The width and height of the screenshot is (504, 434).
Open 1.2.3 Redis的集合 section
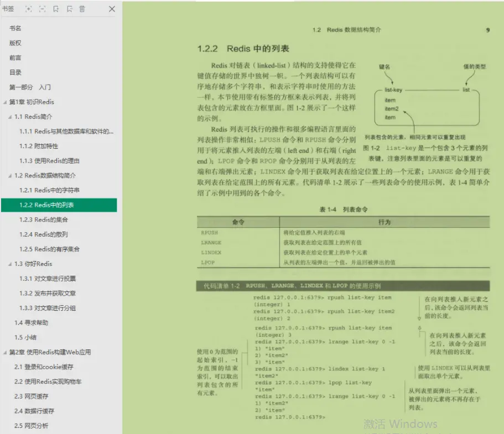click(x=43, y=219)
